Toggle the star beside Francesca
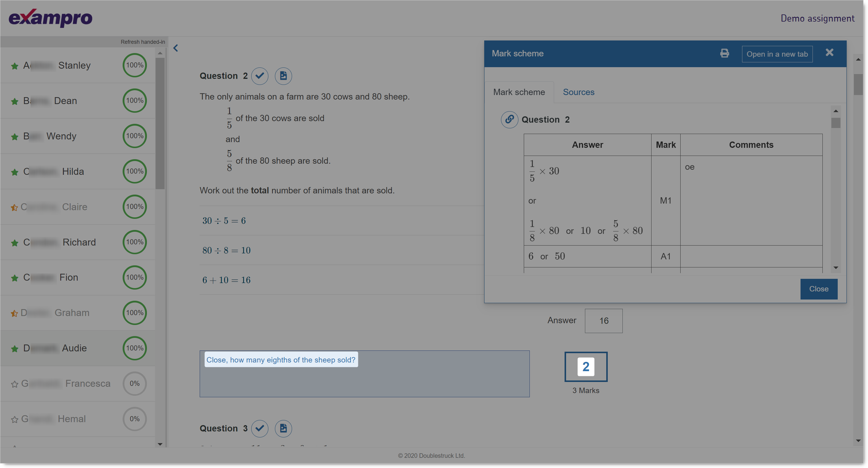The width and height of the screenshot is (868, 468). pyautogui.click(x=14, y=384)
